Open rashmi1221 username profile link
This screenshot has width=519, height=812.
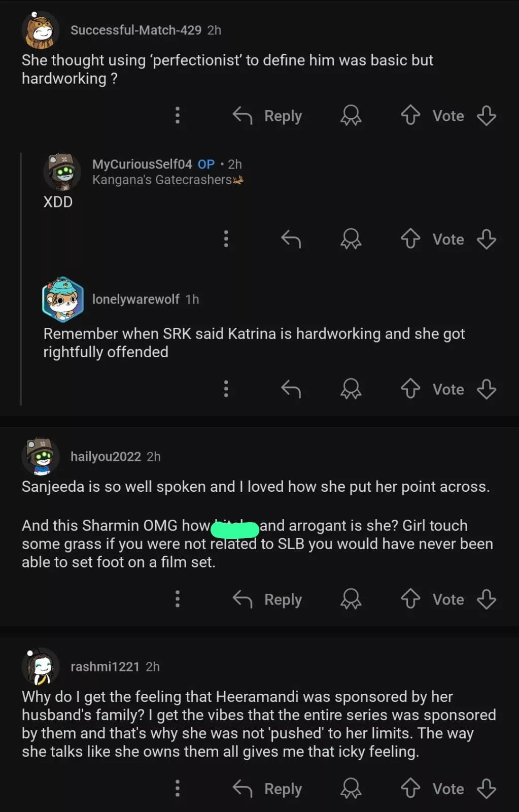click(105, 666)
